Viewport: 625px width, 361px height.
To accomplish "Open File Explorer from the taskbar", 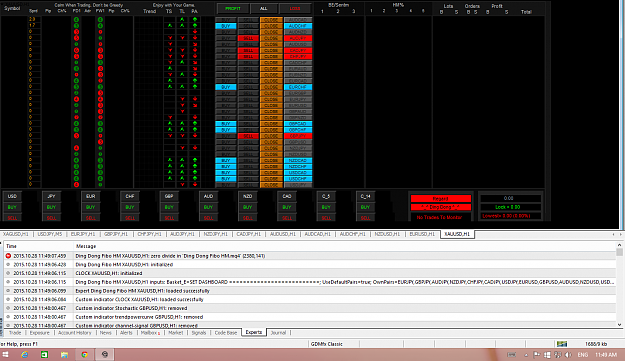I will (64, 354).
